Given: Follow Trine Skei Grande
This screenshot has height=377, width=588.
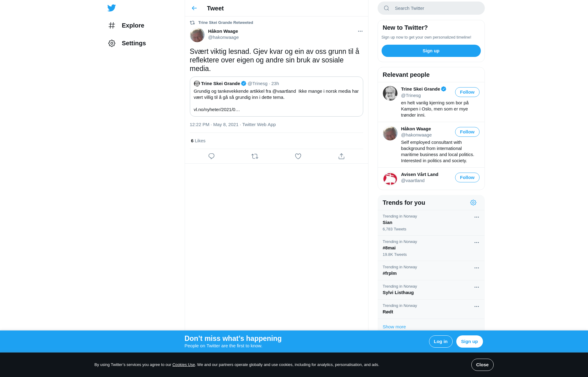Looking at the screenshot, I should pos(467,92).
